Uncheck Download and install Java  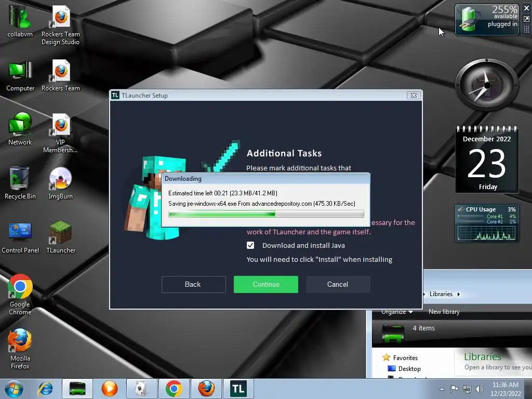pyautogui.click(x=250, y=245)
